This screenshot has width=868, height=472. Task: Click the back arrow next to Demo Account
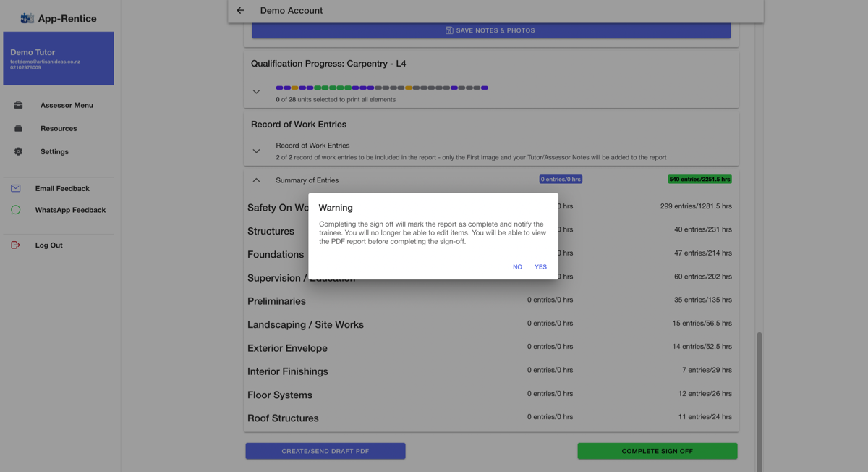pos(241,11)
